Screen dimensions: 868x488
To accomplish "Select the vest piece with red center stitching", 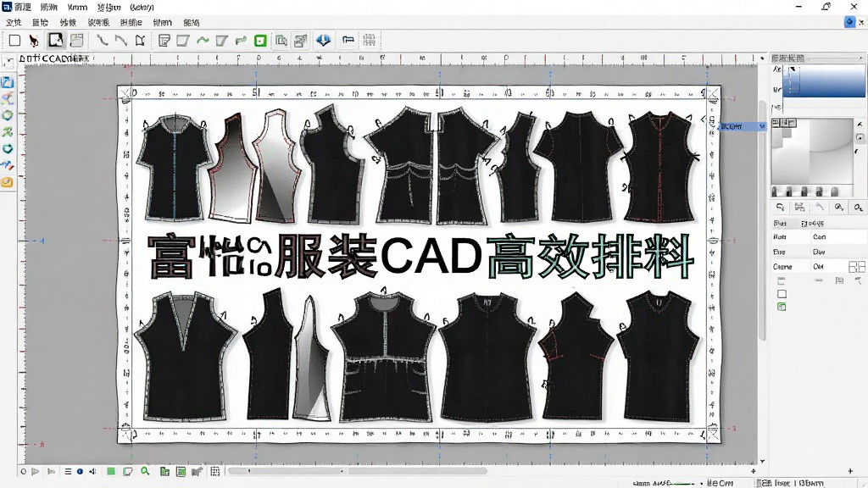I will click(659, 166).
